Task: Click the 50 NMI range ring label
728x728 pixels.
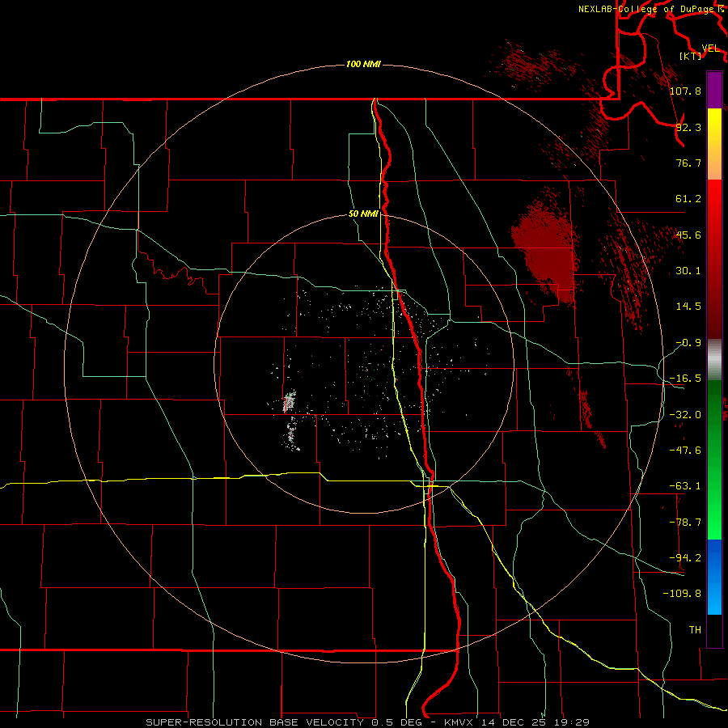Action: (363, 214)
